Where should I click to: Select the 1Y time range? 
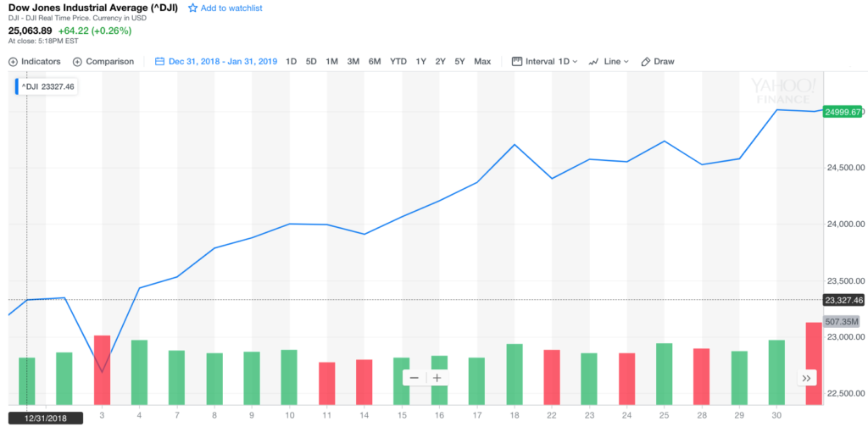tap(420, 62)
